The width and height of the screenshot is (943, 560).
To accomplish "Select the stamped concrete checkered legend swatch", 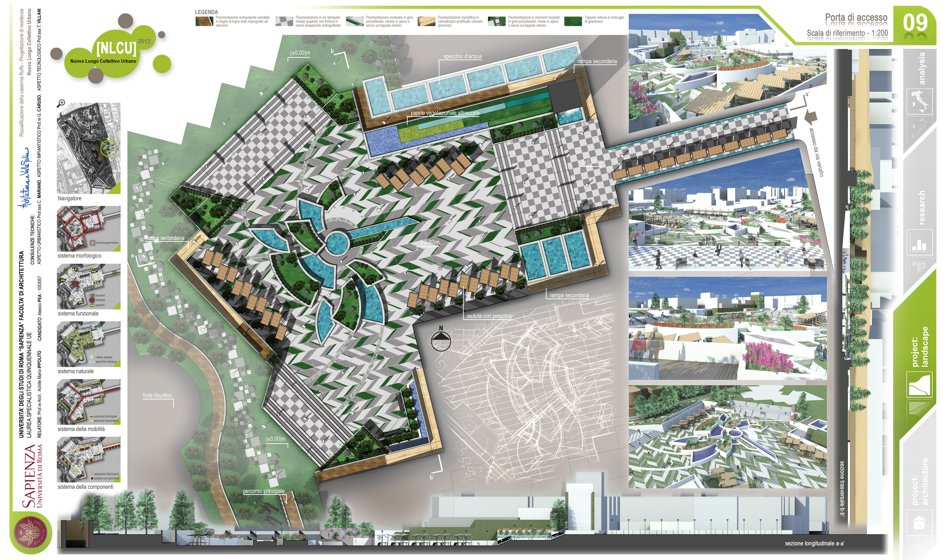I will 284,21.
